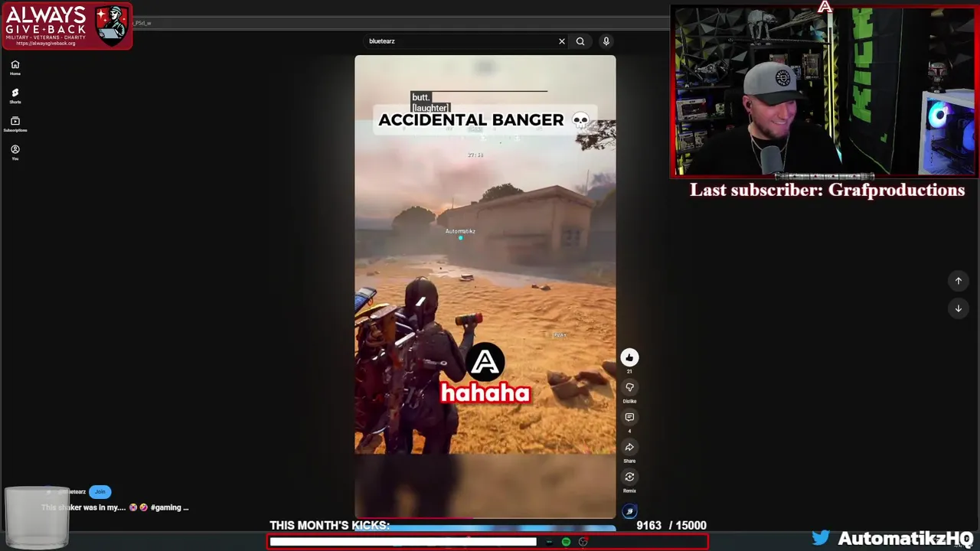980x551 pixels.
Task: Clear the 'bluetearz' search text with X
Action: (x=561, y=41)
